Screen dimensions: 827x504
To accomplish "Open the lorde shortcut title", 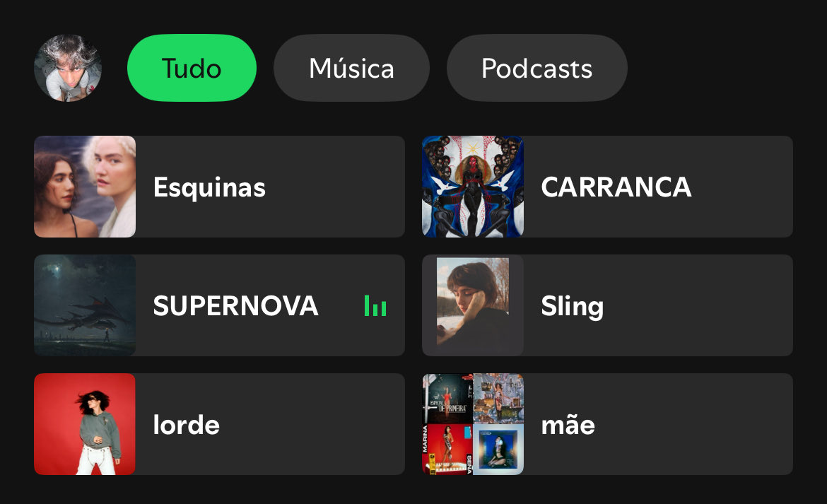I will coord(186,424).
